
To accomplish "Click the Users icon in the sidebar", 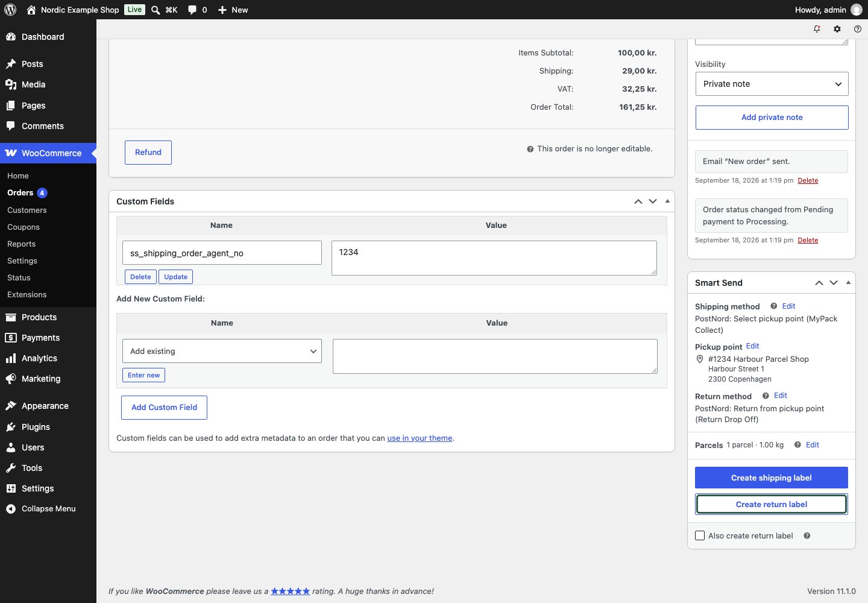I will [x=11, y=447].
